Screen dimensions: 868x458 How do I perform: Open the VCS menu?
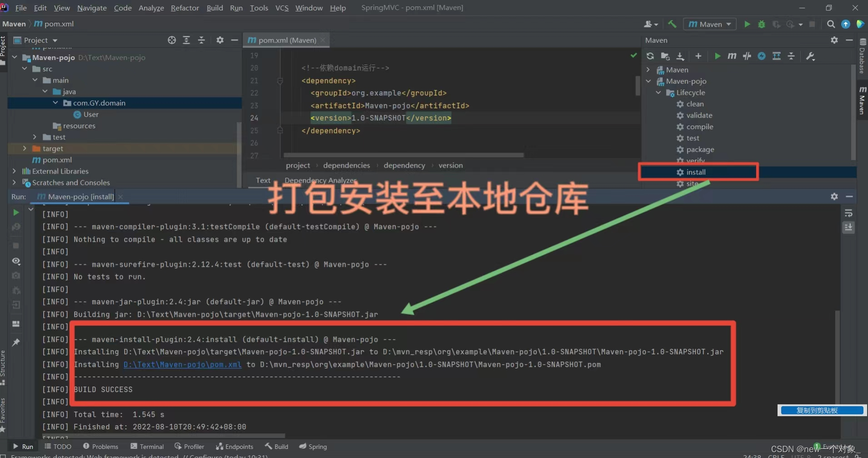tap(282, 8)
